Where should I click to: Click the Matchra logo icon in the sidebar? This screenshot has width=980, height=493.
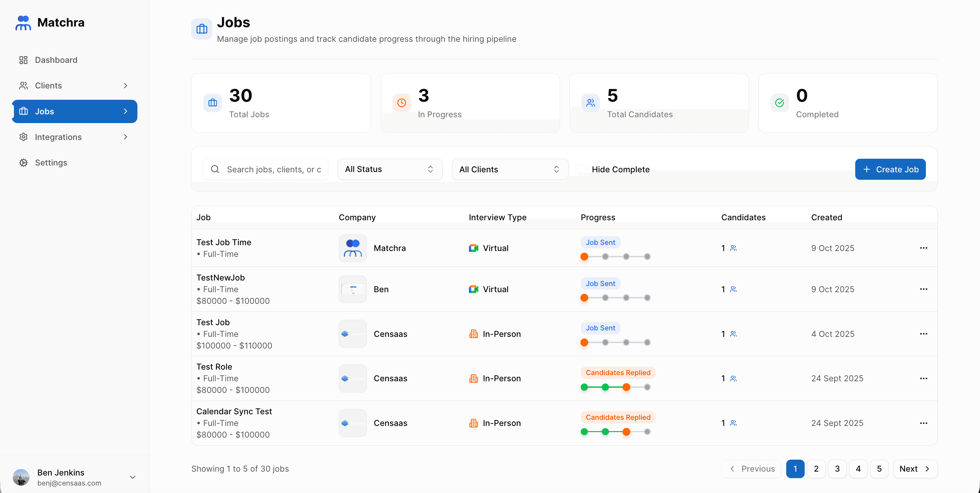tap(23, 23)
